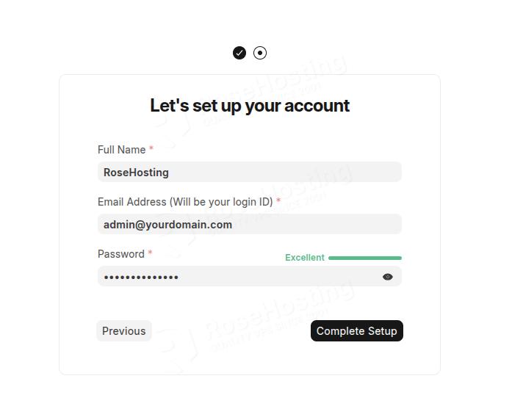
Task: Click the Full Name label text
Action: coord(122,150)
